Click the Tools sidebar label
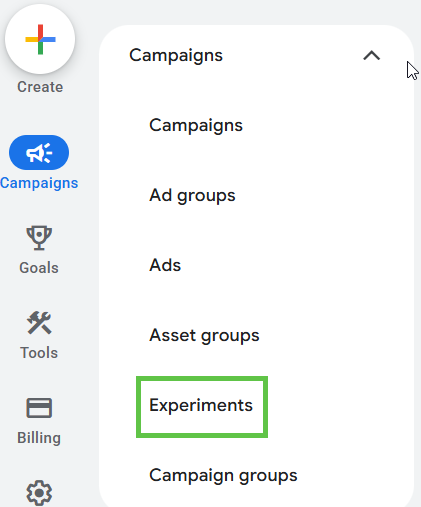 click(x=39, y=353)
